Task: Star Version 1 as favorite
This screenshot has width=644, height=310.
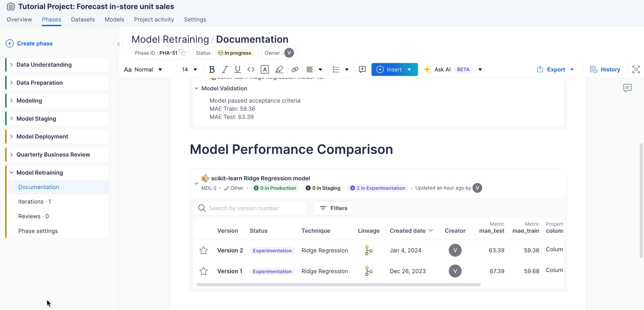Action: click(203, 271)
